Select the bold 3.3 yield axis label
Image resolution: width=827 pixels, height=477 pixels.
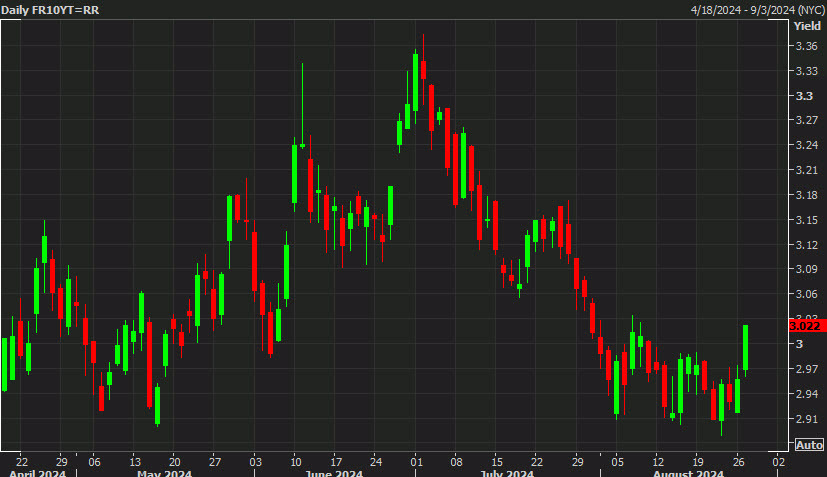(x=804, y=96)
